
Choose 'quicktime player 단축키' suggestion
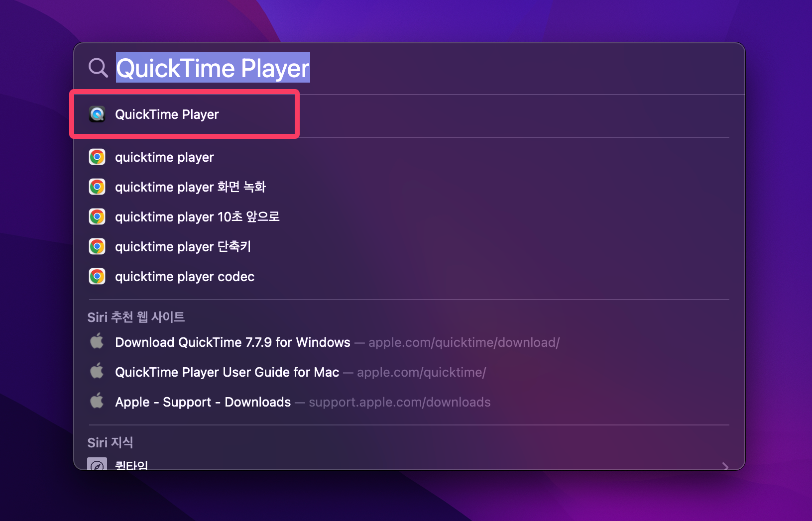tap(183, 247)
